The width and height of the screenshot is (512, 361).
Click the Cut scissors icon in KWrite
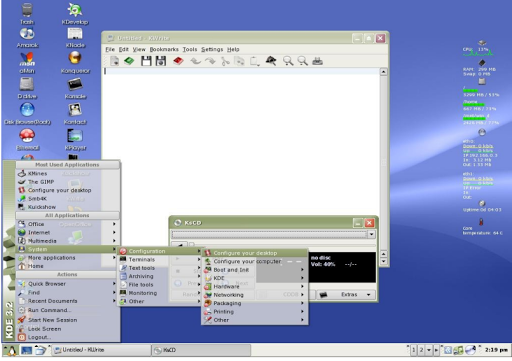[x=225, y=61]
